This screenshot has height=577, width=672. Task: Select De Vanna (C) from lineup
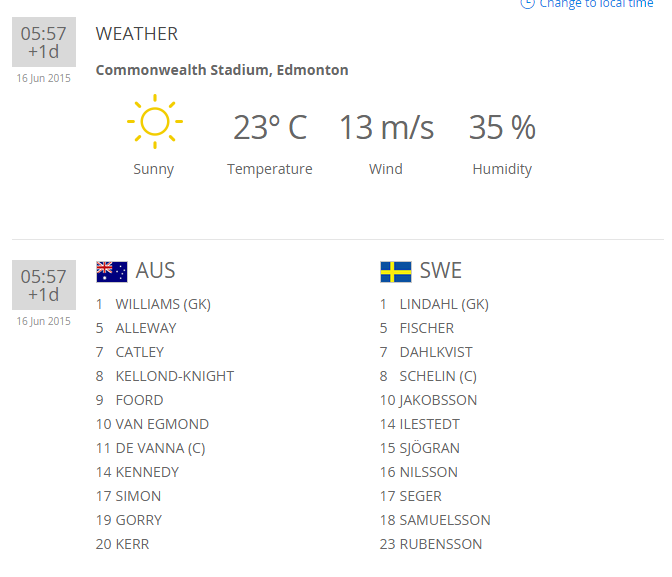[x=160, y=448]
